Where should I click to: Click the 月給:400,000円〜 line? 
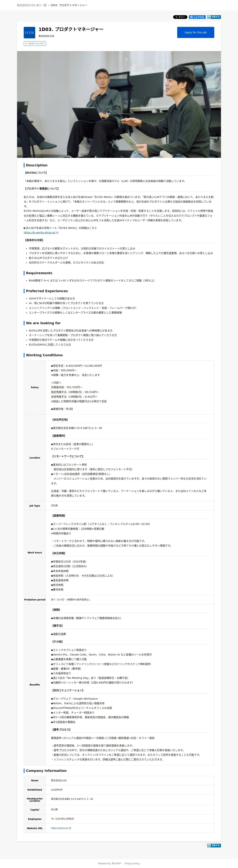64,370
